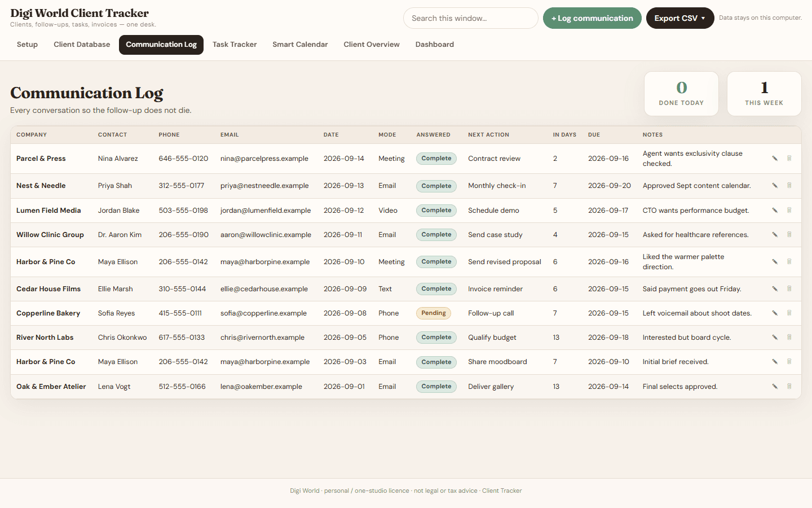Click due date 2026-09-20

(610, 186)
